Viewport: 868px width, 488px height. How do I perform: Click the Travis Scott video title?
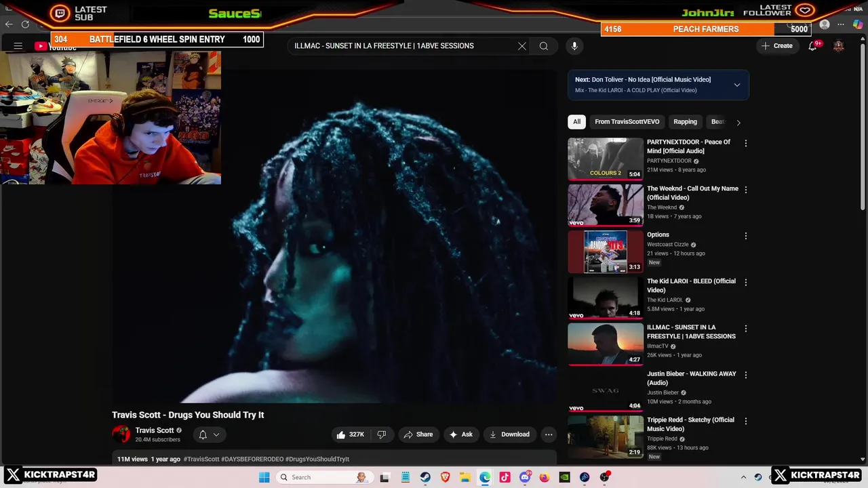coord(188,415)
